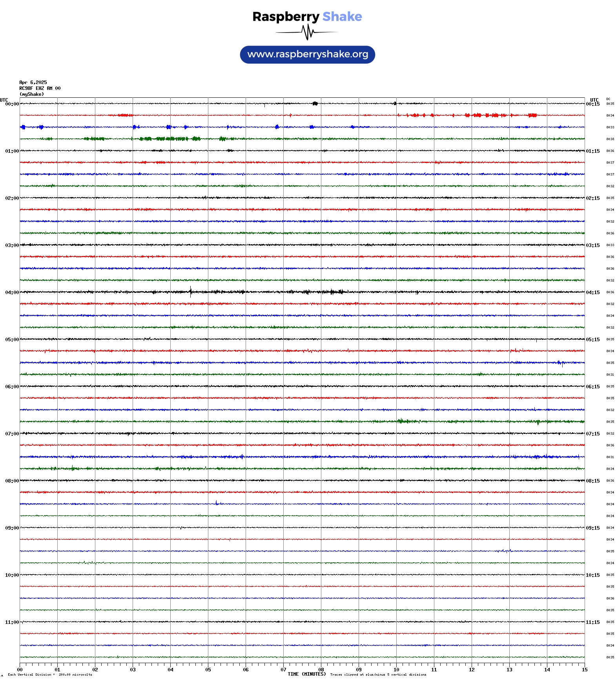
Task: Click minute 09 tick on time axis
Action: click(359, 670)
